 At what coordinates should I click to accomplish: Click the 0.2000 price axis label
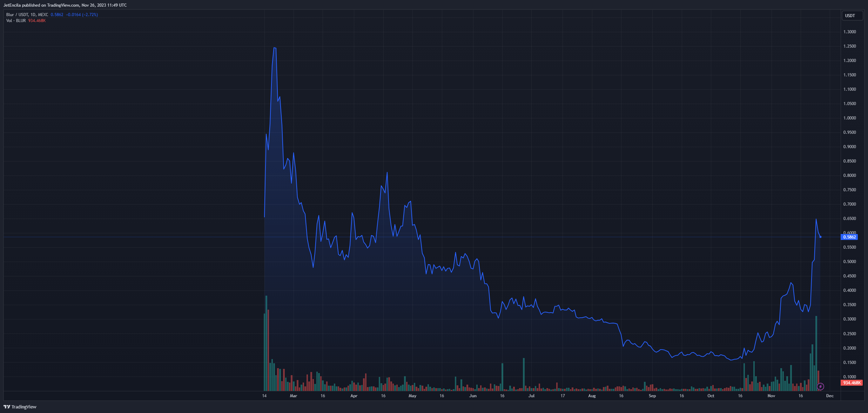pos(850,348)
